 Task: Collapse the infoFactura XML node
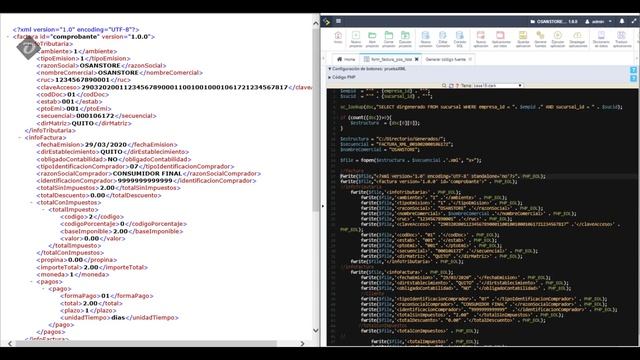pyautogui.click(x=20, y=138)
